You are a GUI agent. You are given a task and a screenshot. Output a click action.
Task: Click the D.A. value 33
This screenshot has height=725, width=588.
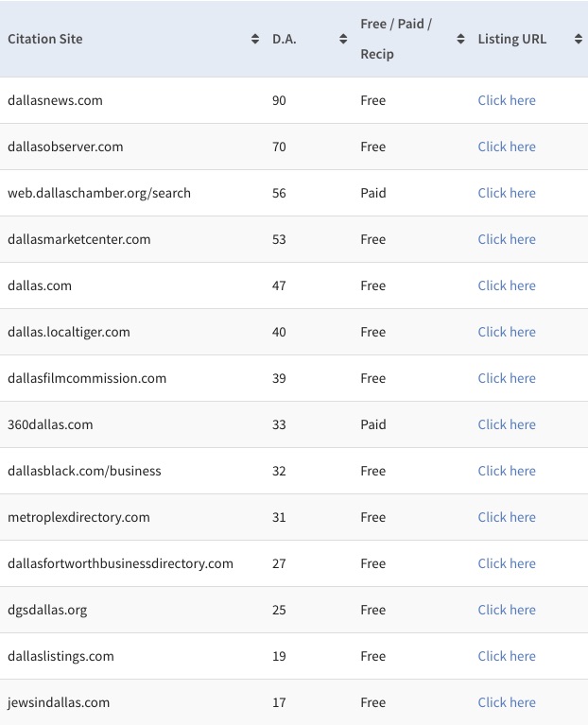pyautogui.click(x=279, y=424)
